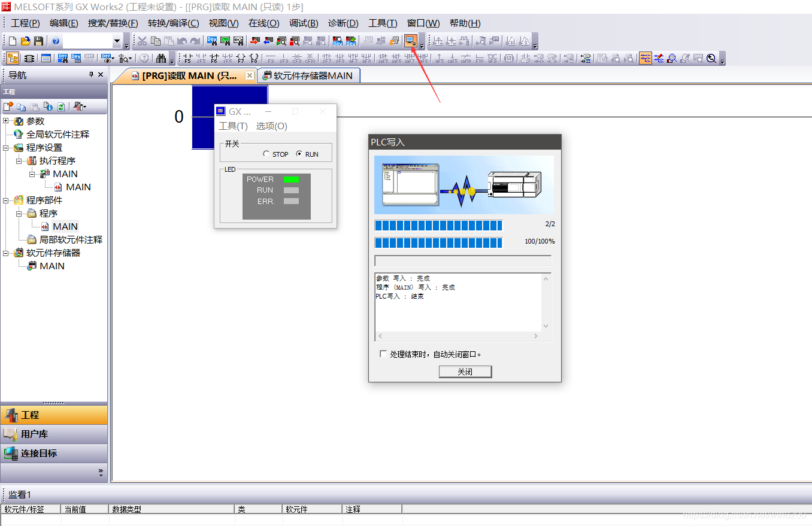Click the copy icon in main toolbar
812x526 pixels.
coord(156,41)
